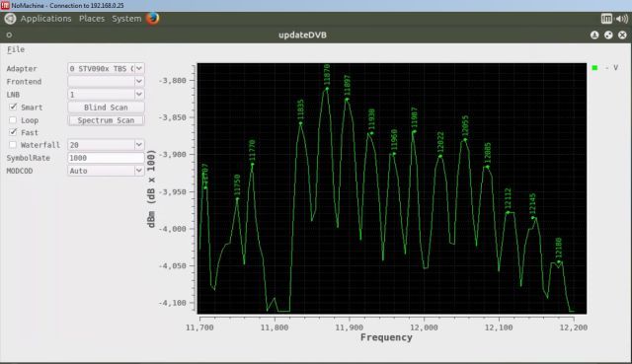Screen dimensions: 632x364
Task: Select the 12085 peak marker
Action: pyautogui.click(x=488, y=167)
